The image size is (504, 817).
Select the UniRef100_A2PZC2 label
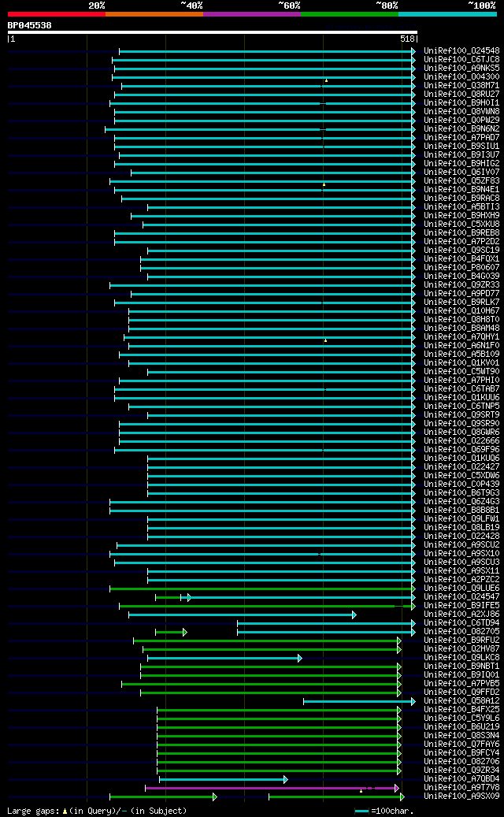click(461, 579)
